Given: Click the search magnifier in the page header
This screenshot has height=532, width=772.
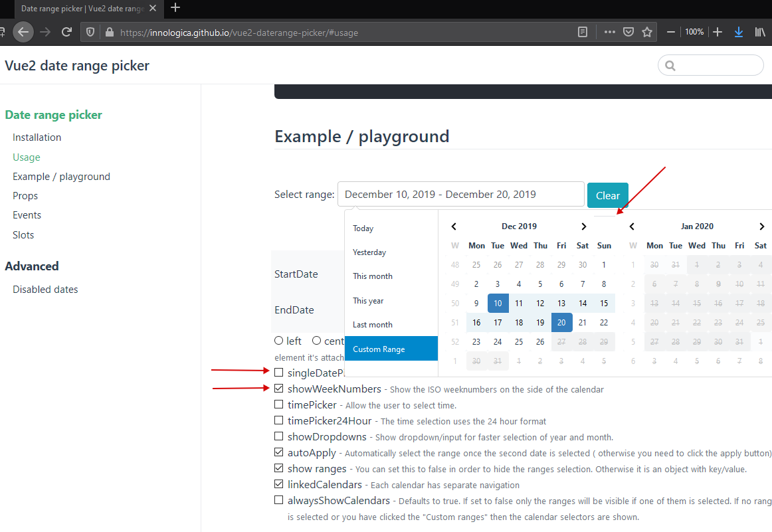Looking at the screenshot, I should (672, 65).
